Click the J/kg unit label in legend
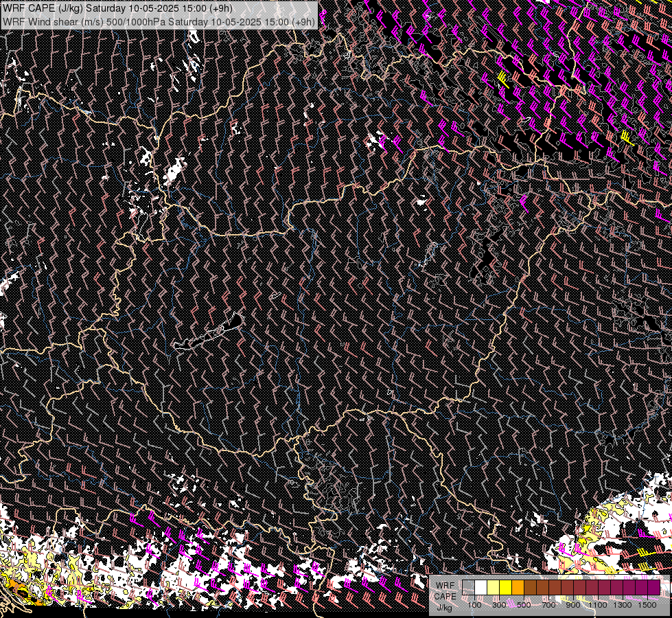Image resolution: width=672 pixels, height=618 pixels. pos(445,608)
